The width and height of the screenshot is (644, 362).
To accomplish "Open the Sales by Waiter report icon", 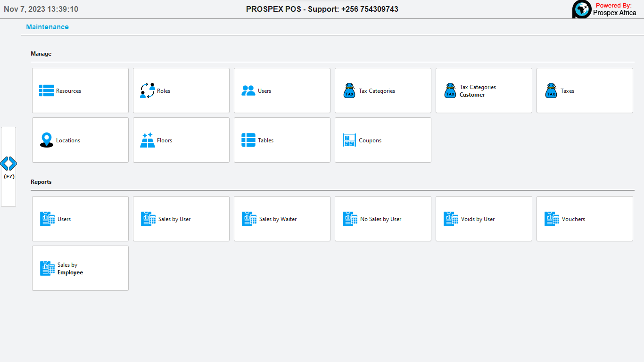I will tap(249, 219).
